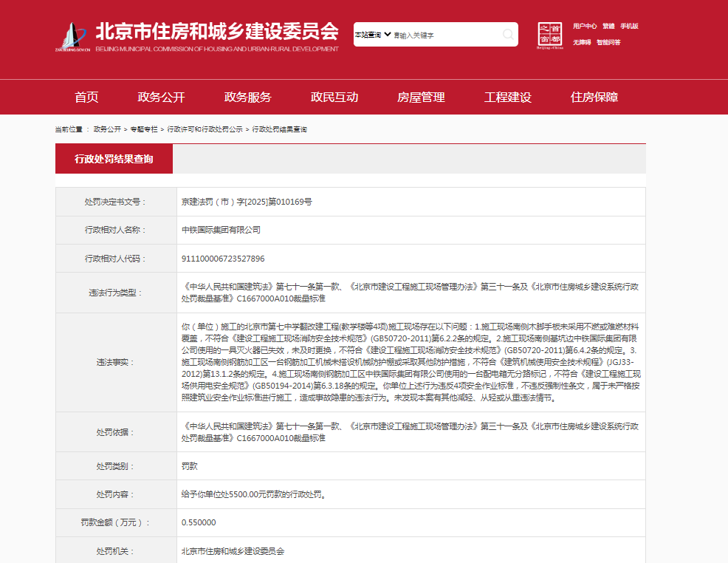Click the 处罚类别 label
The width and height of the screenshot is (728, 563).
pos(116,466)
